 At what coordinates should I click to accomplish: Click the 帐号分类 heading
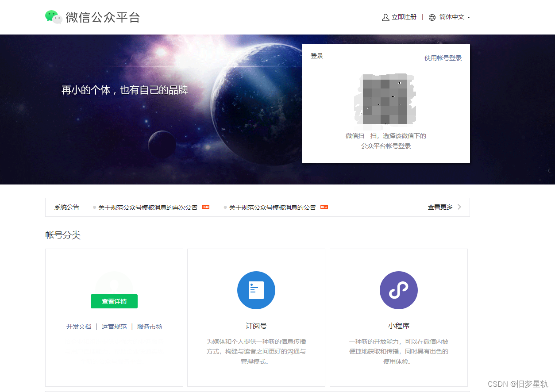point(63,235)
